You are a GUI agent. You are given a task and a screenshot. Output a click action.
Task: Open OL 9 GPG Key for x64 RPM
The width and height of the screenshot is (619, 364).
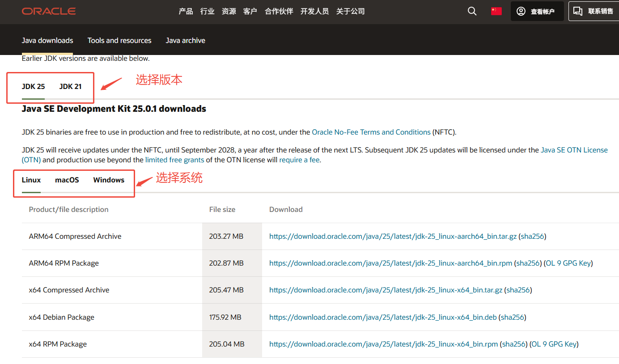coord(554,344)
